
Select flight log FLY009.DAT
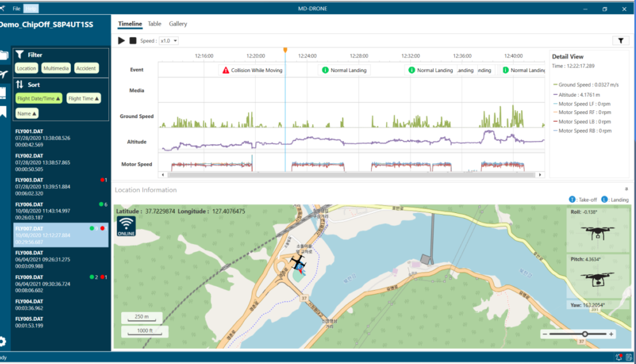pyautogui.click(x=61, y=284)
